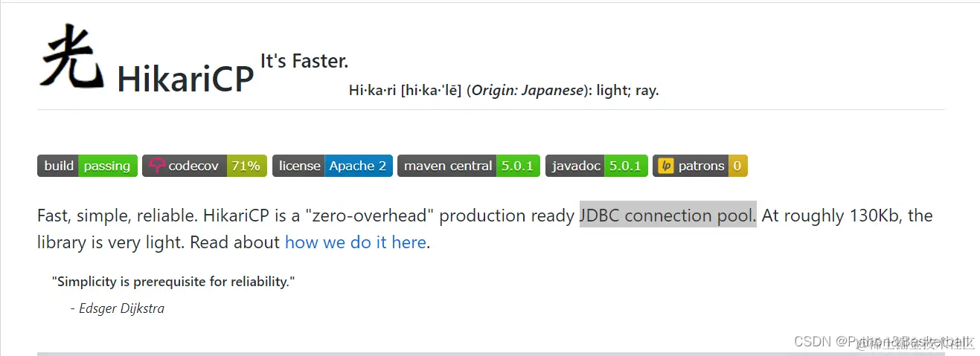Click the Edsger Dijkstra attribution
Screen dimensions: 980x356
point(117,308)
